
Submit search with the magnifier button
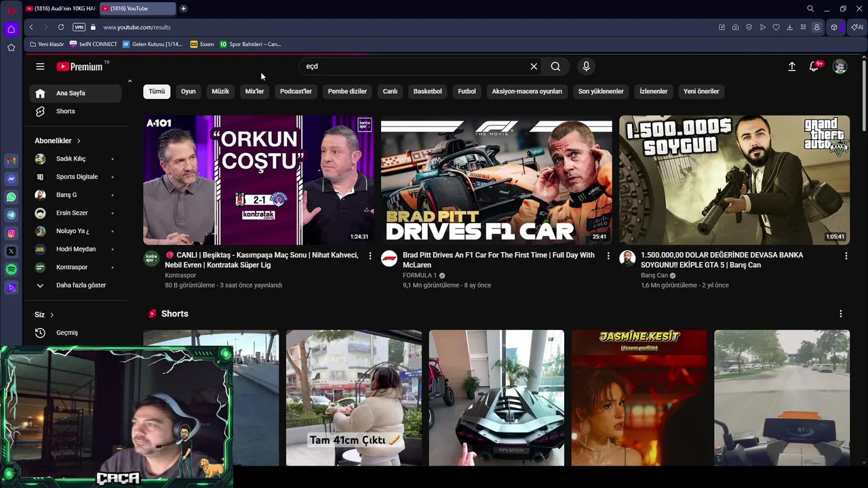555,66
